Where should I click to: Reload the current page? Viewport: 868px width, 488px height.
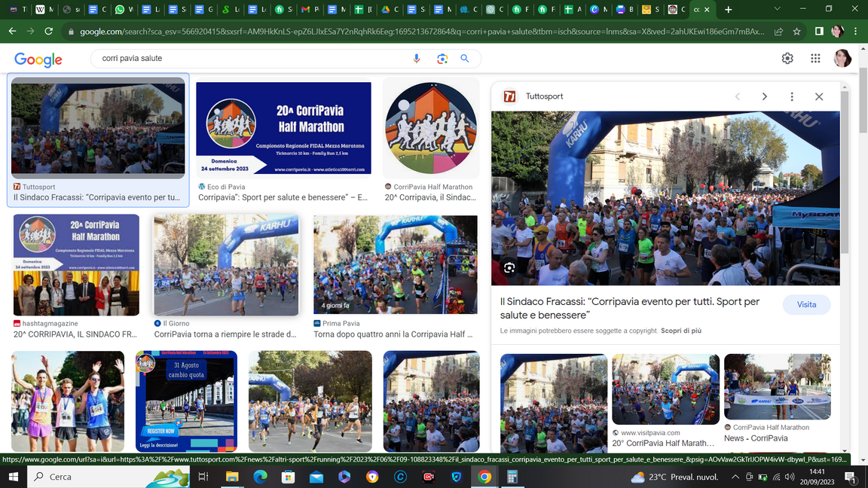pyautogui.click(x=49, y=32)
